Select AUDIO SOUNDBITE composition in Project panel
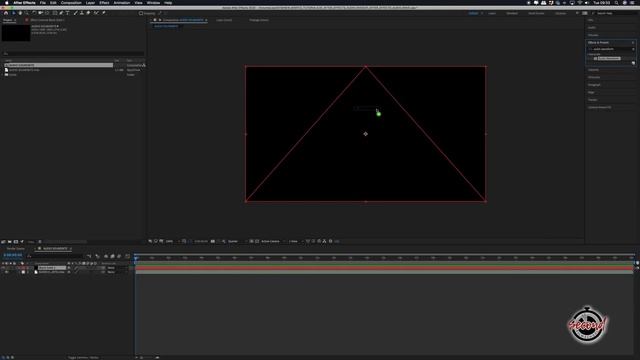Viewport: 640px width, 360px height. (58, 65)
